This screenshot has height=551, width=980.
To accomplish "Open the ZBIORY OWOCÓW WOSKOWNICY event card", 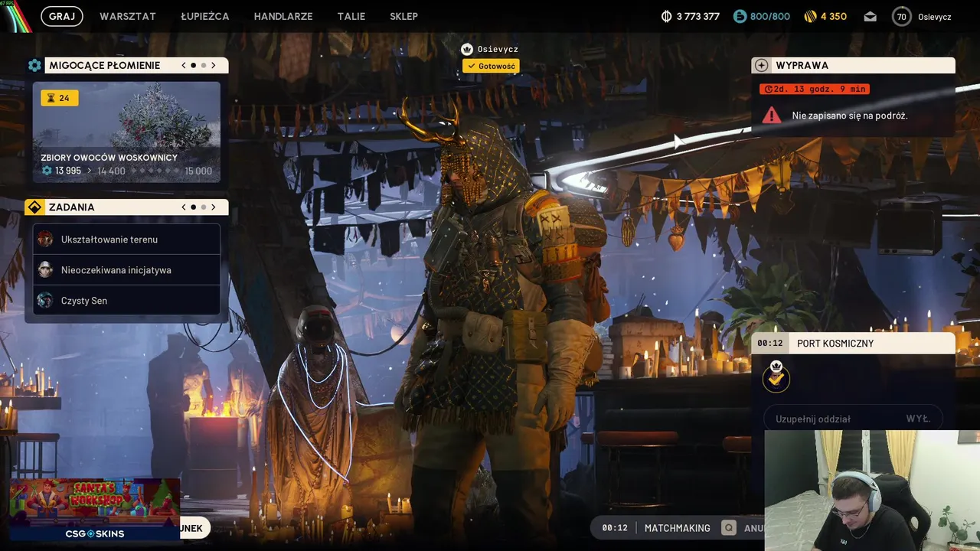I will point(126,132).
